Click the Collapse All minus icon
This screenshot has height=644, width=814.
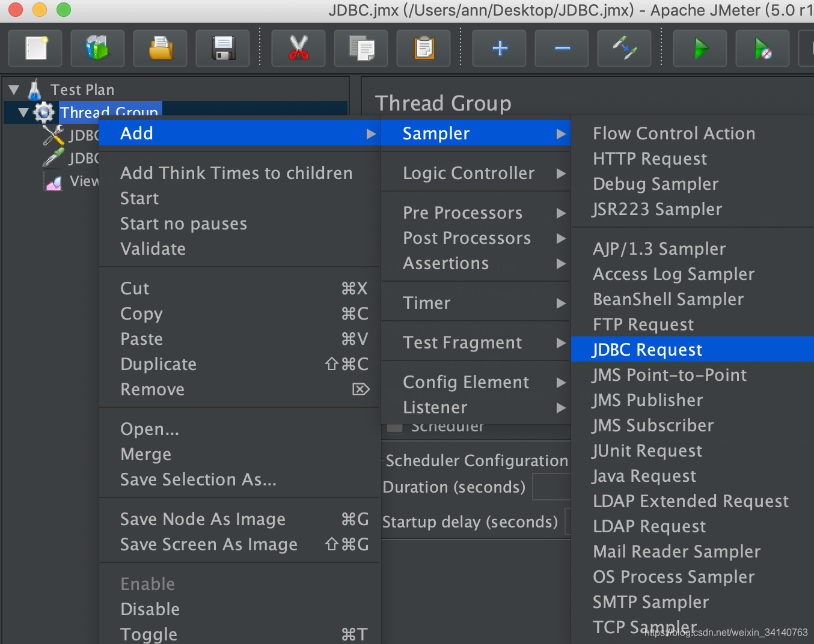(562, 48)
